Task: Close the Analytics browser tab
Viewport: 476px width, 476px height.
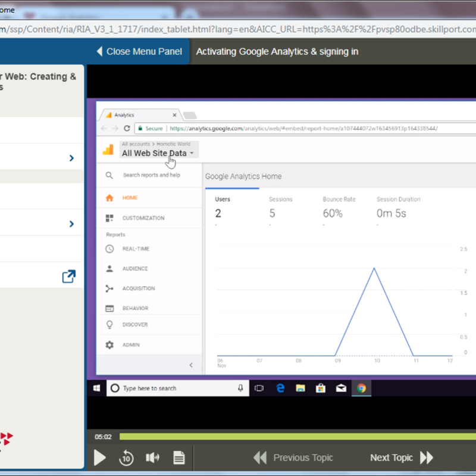Action: tap(174, 115)
